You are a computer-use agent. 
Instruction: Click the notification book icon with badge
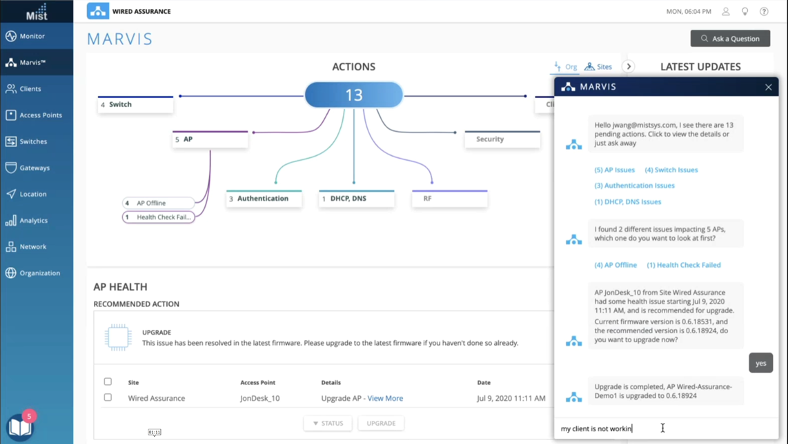[19, 426]
